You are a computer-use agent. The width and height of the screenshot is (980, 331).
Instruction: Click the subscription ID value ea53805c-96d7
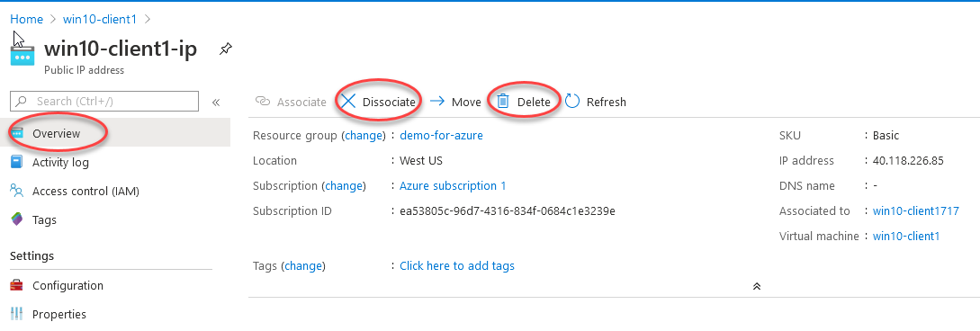tap(508, 211)
